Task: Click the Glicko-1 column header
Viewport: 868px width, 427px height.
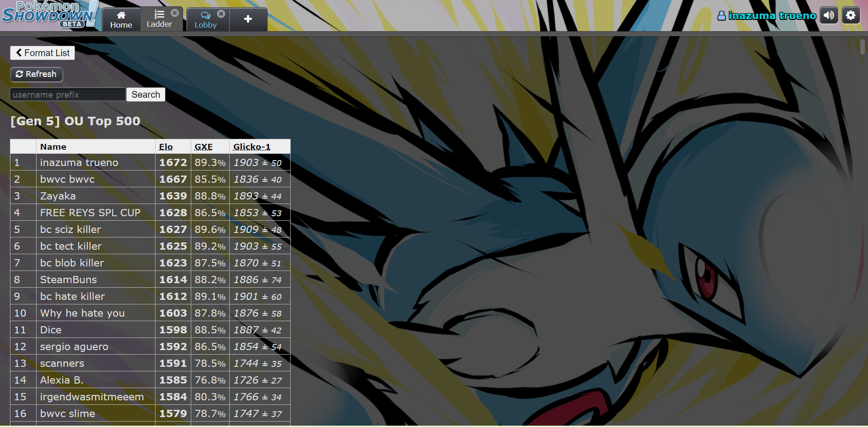Action: point(252,147)
